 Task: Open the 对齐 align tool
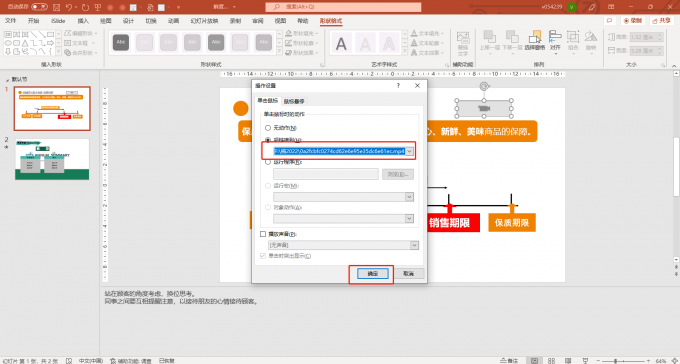(x=555, y=41)
